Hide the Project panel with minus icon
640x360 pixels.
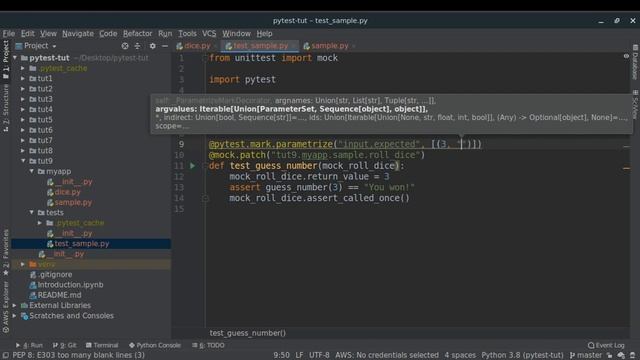(x=165, y=46)
